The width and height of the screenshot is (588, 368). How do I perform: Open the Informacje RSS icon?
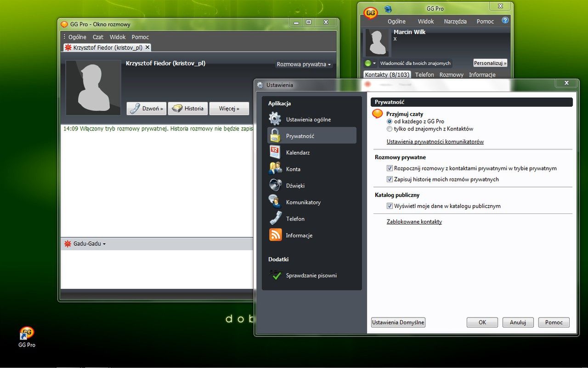point(275,235)
